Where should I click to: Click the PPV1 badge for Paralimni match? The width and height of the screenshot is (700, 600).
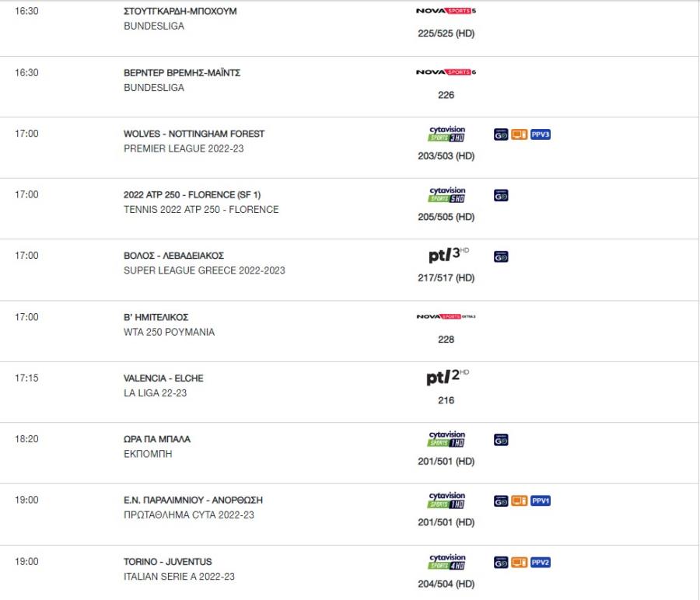tap(541, 501)
